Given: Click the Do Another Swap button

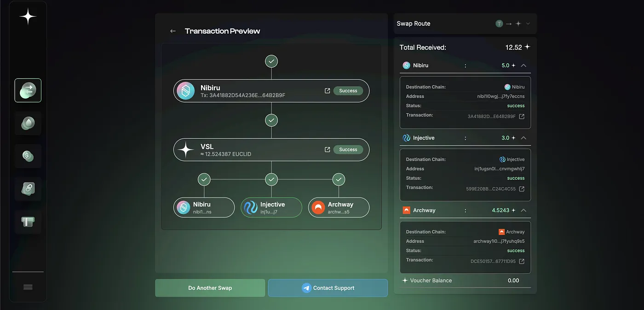Looking at the screenshot, I should coord(210,288).
